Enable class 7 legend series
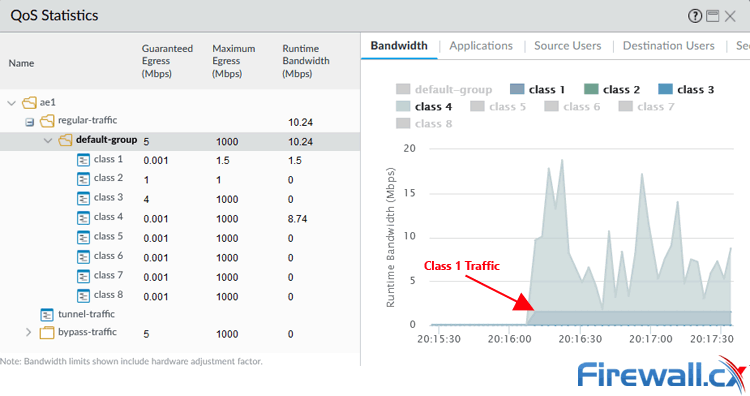 [646, 107]
